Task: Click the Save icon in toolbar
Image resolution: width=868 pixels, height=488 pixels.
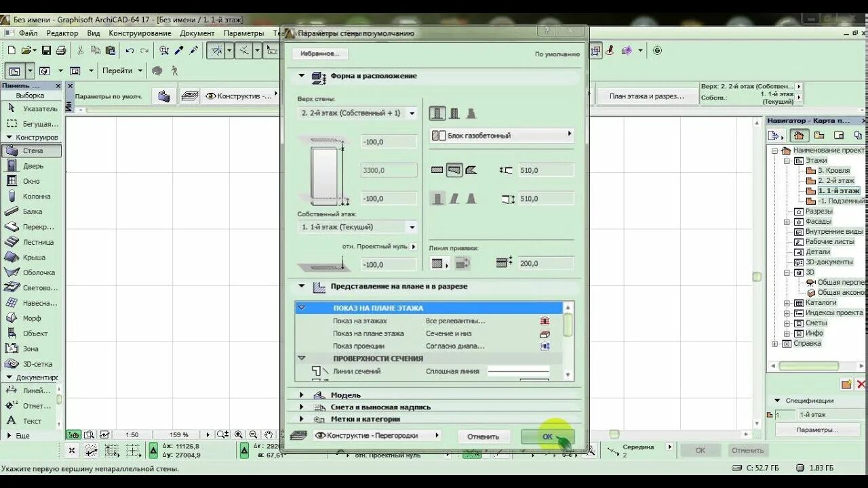Action: (46, 50)
